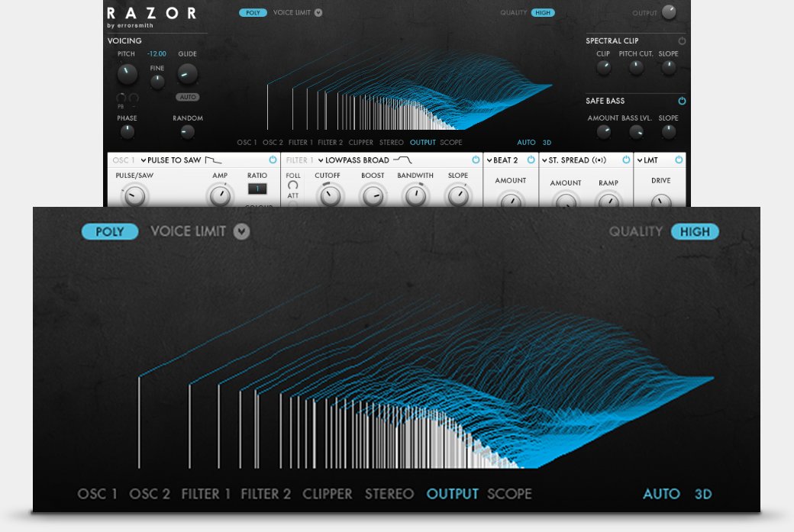Click the Spectral Clip Slope knob

pyautogui.click(x=669, y=67)
